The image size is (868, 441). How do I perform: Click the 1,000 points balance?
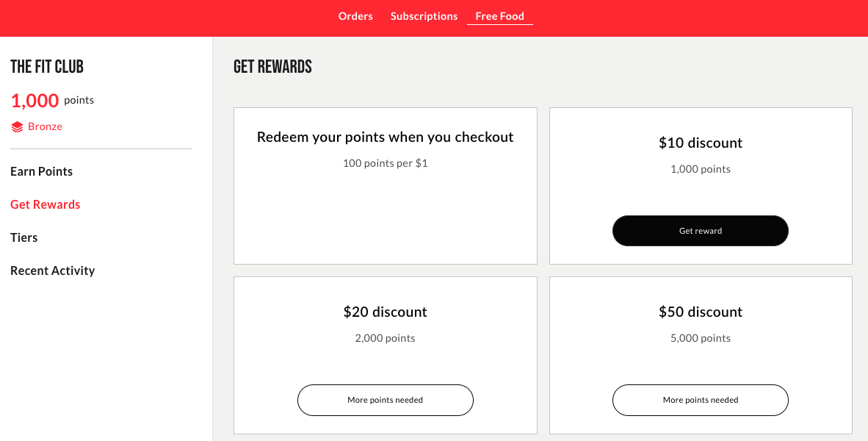(35, 101)
